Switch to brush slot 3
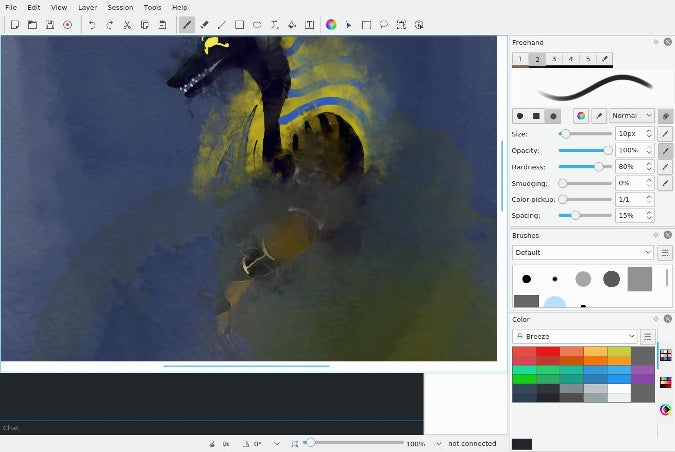The image size is (675, 452). pyautogui.click(x=554, y=59)
